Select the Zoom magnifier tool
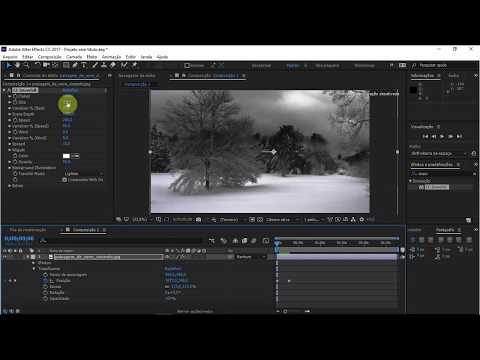The height and width of the screenshot is (360, 480). click(x=26, y=65)
